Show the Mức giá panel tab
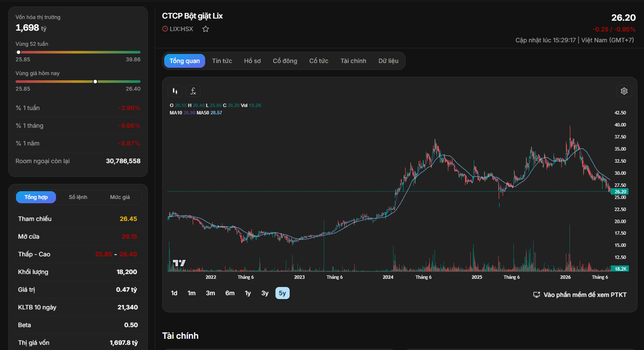The image size is (644, 350). point(120,197)
